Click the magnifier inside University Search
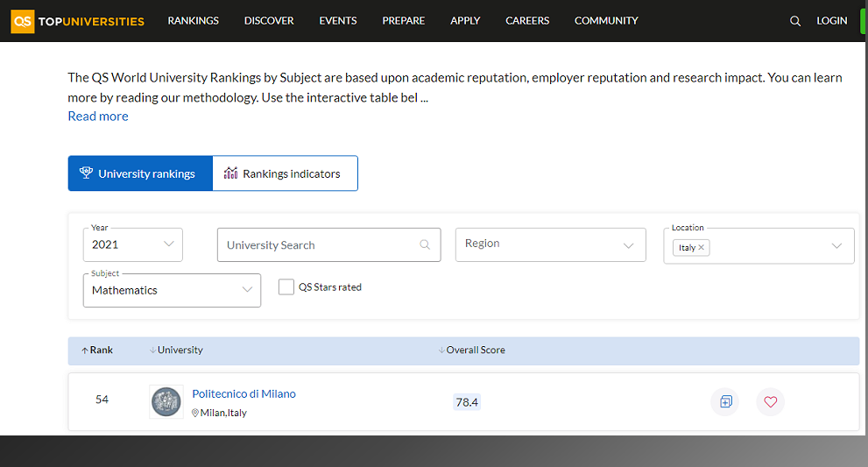The width and height of the screenshot is (868, 467). tap(425, 244)
